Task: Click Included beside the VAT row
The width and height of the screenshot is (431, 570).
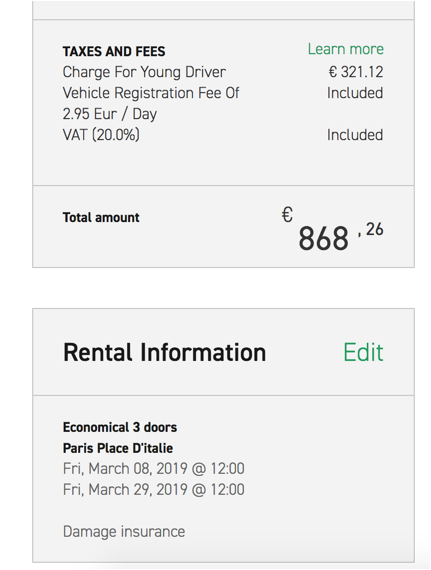Action: [355, 135]
